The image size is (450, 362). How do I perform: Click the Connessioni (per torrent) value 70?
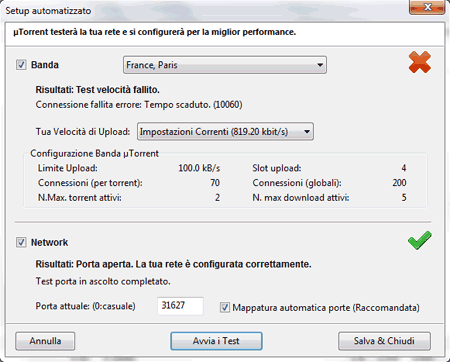215,183
